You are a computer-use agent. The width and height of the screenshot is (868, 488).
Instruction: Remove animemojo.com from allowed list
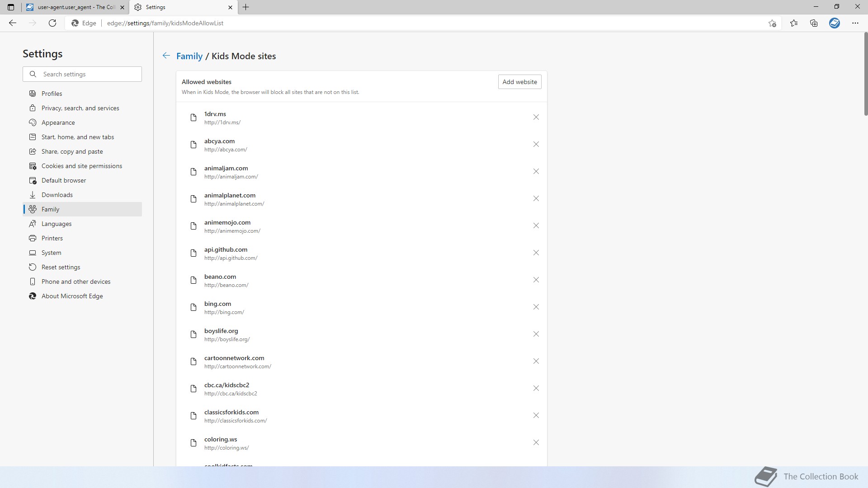536,226
